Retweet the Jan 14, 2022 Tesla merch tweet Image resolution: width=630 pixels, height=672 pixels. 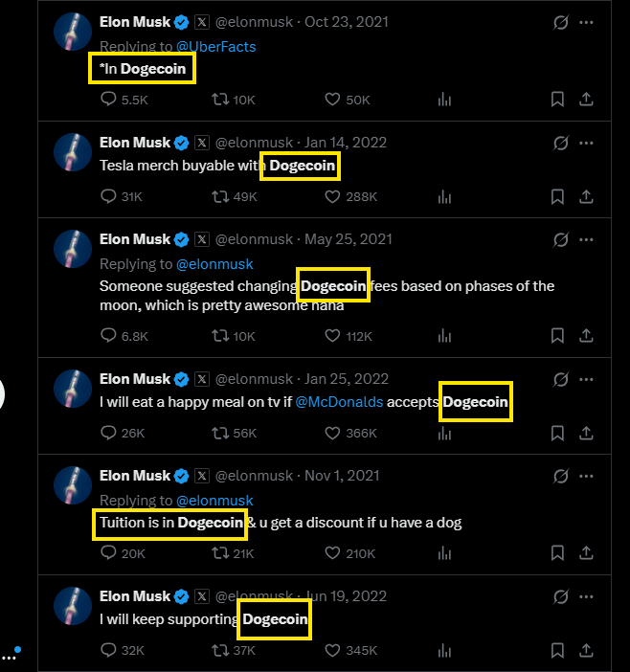coord(220,196)
